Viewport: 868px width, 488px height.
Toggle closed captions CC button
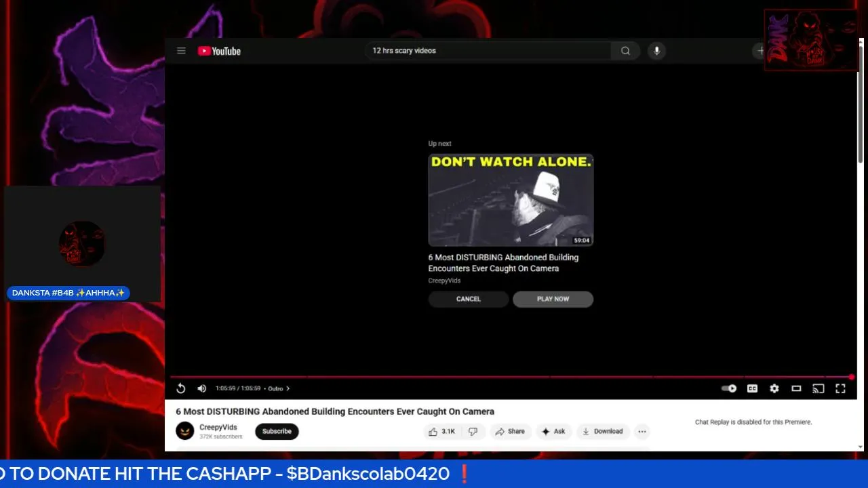pyautogui.click(x=752, y=388)
